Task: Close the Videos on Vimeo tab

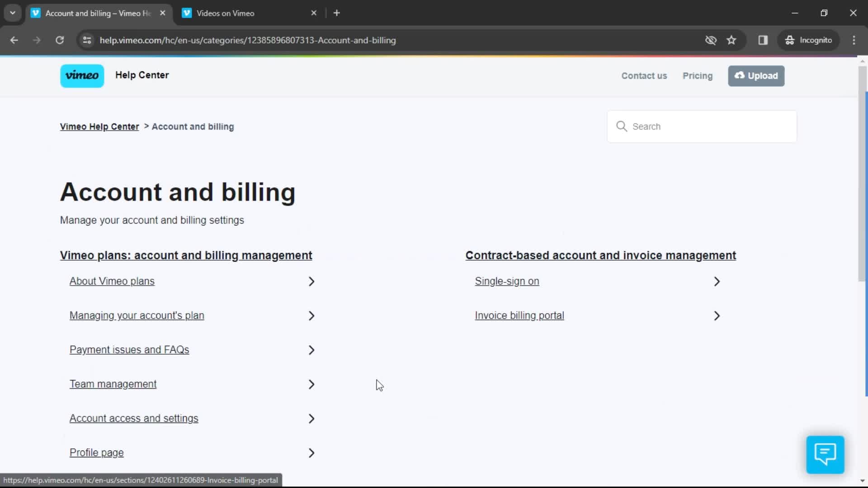Action: (314, 13)
